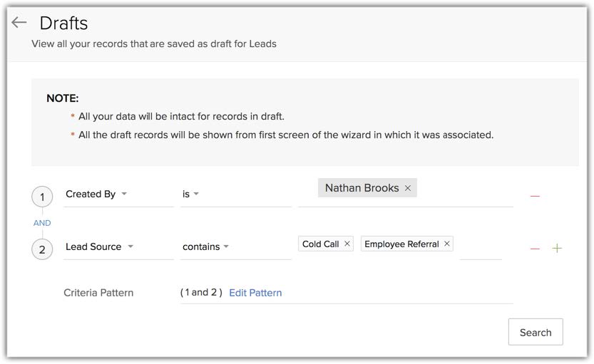
Task: Click the back arrow beside Drafts
Action: pyautogui.click(x=19, y=23)
